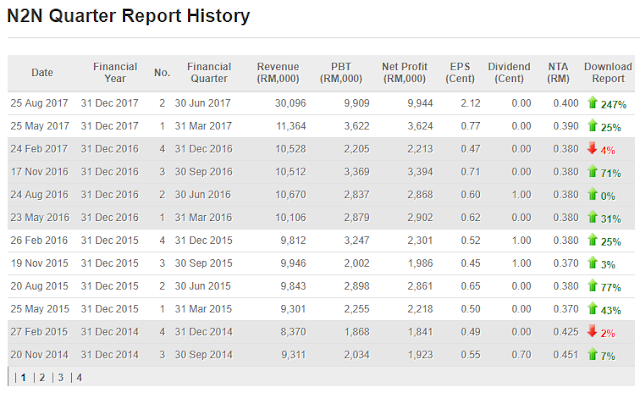This screenshot has height=393, width=640.
Task: Click the Date column header
Action: 42,73
